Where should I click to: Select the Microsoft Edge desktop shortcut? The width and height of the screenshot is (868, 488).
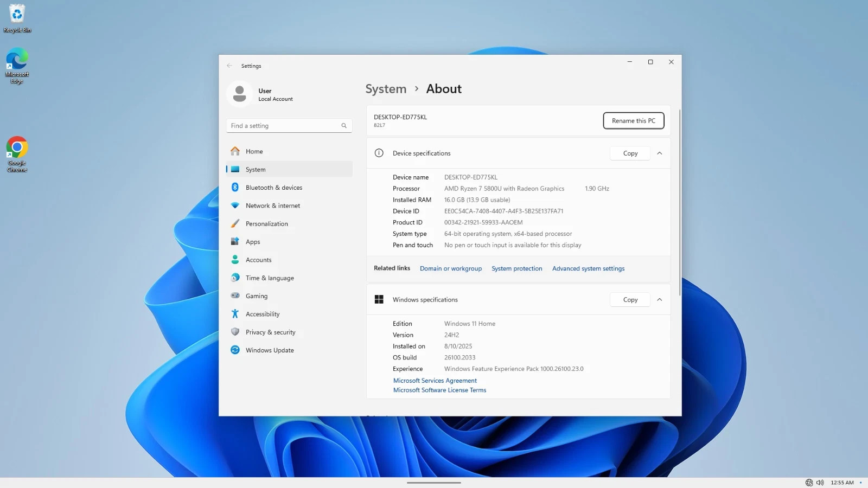(x=17, y=66)
